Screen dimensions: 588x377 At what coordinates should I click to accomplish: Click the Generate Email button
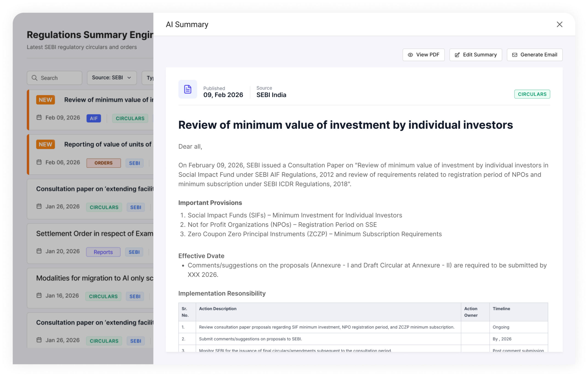[x=534, y=55]
